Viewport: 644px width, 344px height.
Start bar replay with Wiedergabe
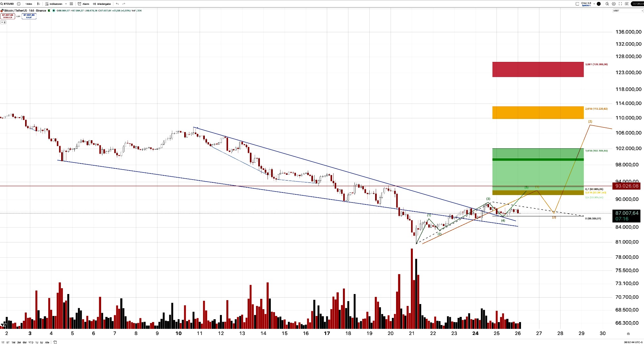point(102,4)
